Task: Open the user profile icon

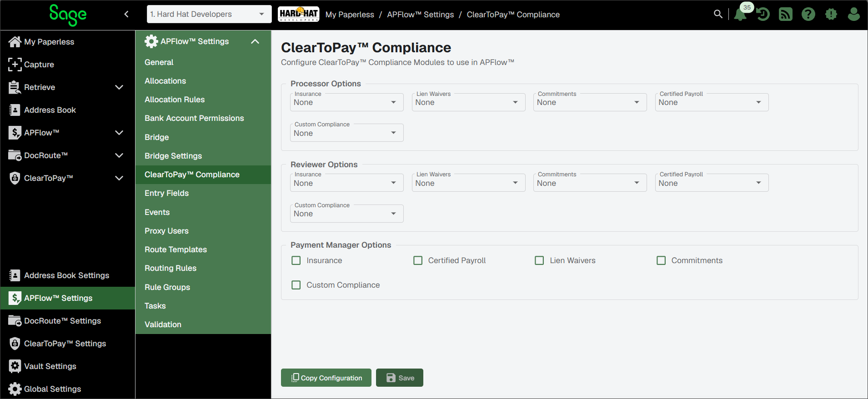Action: tap(854, 14)
